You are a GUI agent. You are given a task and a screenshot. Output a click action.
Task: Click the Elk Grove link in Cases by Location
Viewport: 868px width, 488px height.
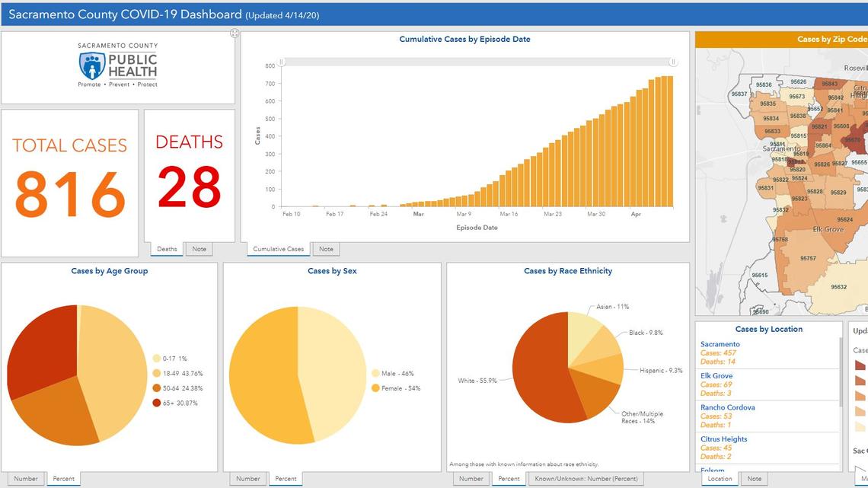click(x=716, y=375)
